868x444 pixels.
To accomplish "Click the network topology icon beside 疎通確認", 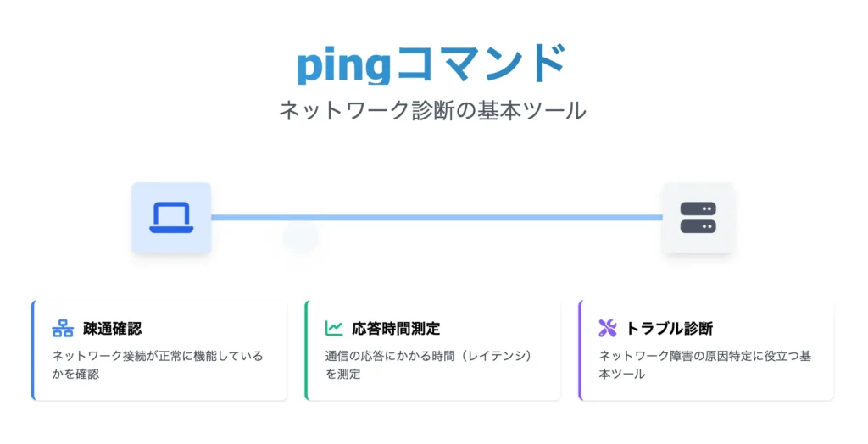I will pyautogui.click(x=63, y=328).
